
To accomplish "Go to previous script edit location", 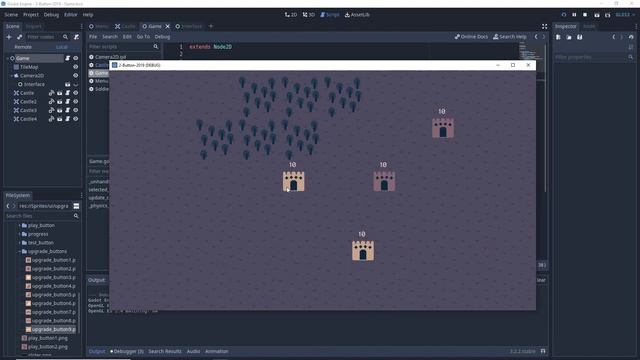I will pyautogui.click(x=536, y=37).
